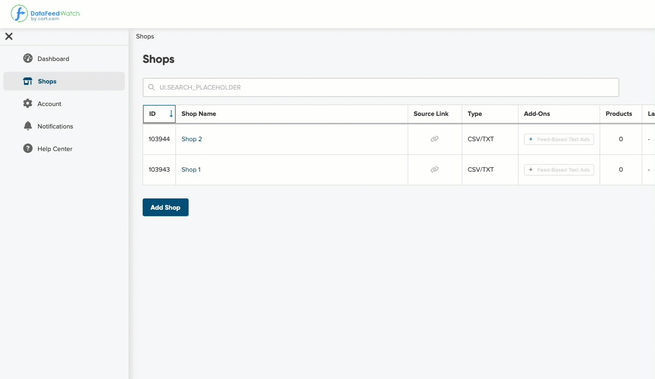Viewport: 655px width, 379px height.
Task: Select Shops in the sidebar
Action: click(64, 81)
